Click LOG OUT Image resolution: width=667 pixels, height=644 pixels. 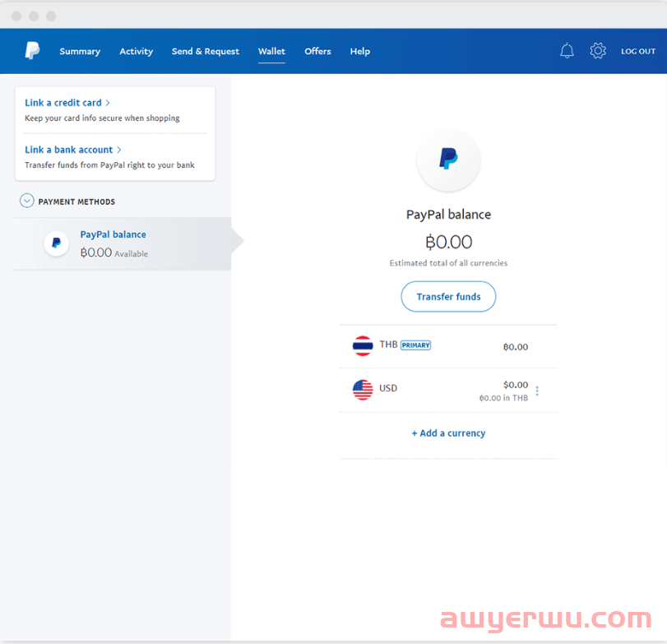[638, 52]
